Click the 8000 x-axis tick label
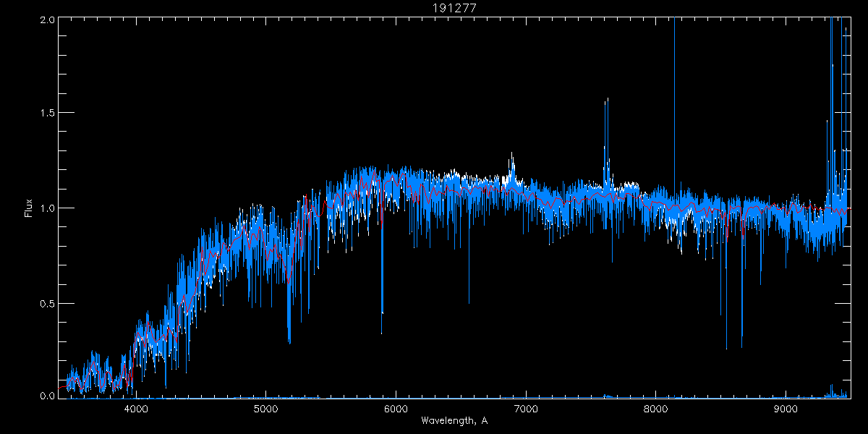The height and width of the screenshot is (434, 868). coord(655,409)
